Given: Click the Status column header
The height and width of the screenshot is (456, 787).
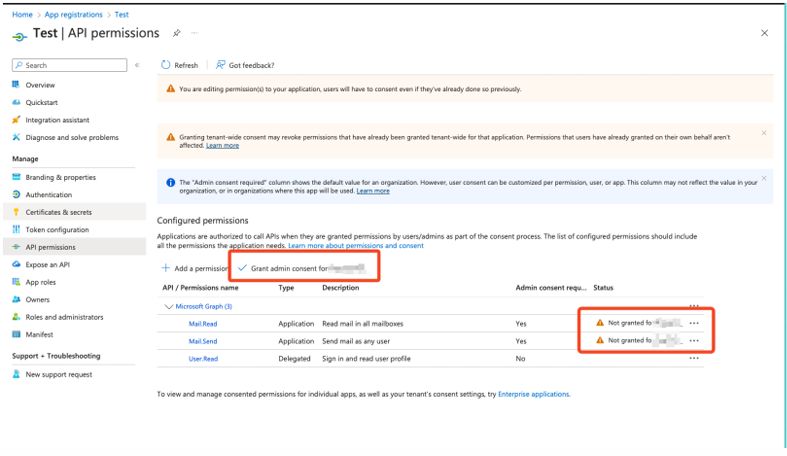Looking at the screenshot, I should [x=603, y=287].
